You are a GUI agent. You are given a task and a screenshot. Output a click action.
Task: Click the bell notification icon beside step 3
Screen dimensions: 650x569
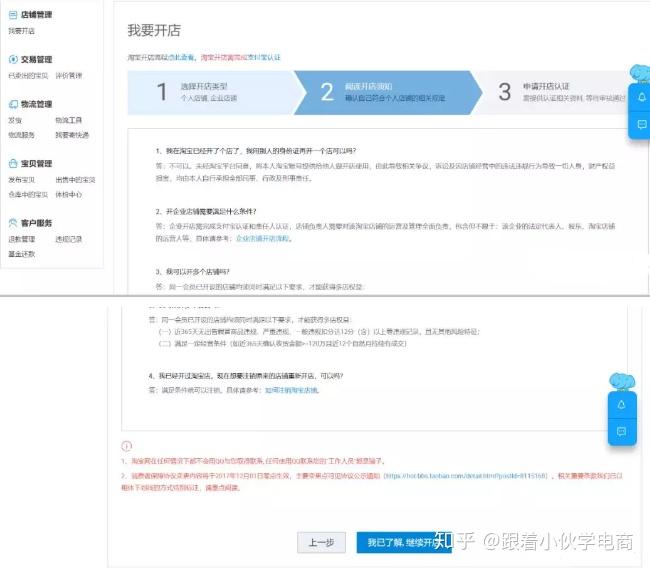pos(641,97)
